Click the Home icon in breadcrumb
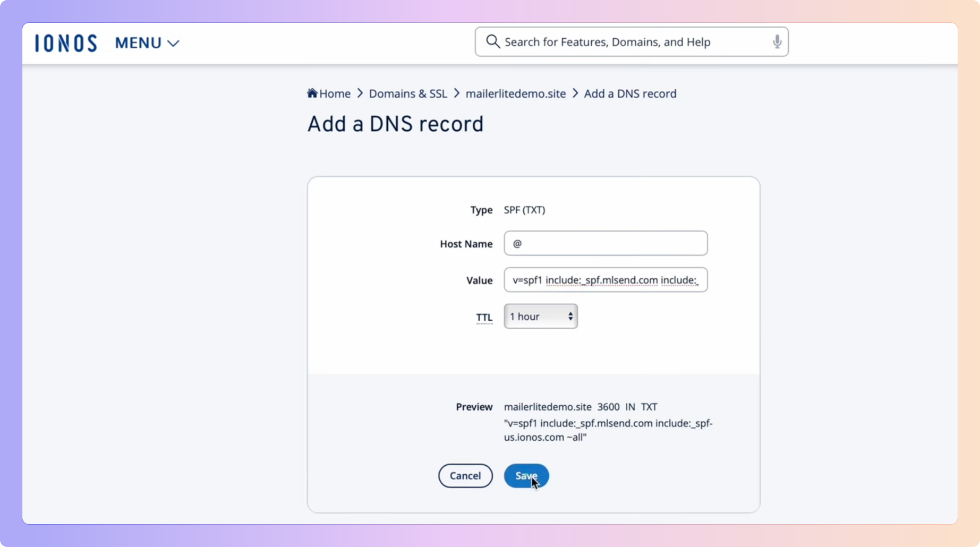980x547 pixels. [312, 93]
